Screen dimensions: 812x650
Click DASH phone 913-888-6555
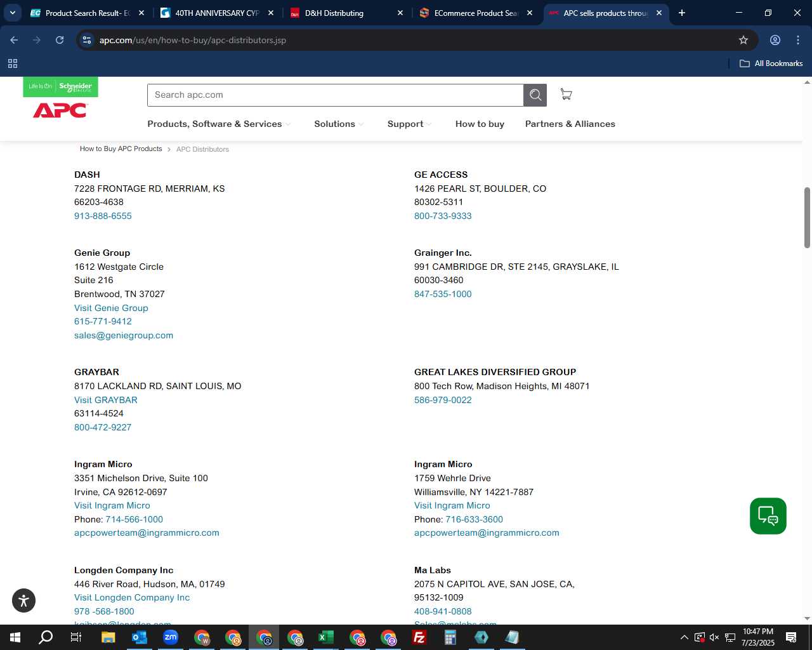[x=103, y=216]
